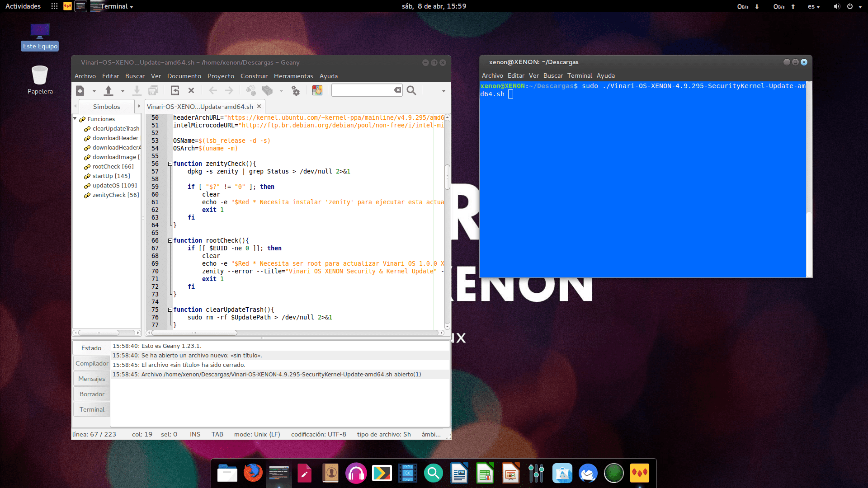This screenshot has height=488, width=868.
Task: Open LibreOffice Calc spreadsheet icon in dock
Action: pos(485,473)
